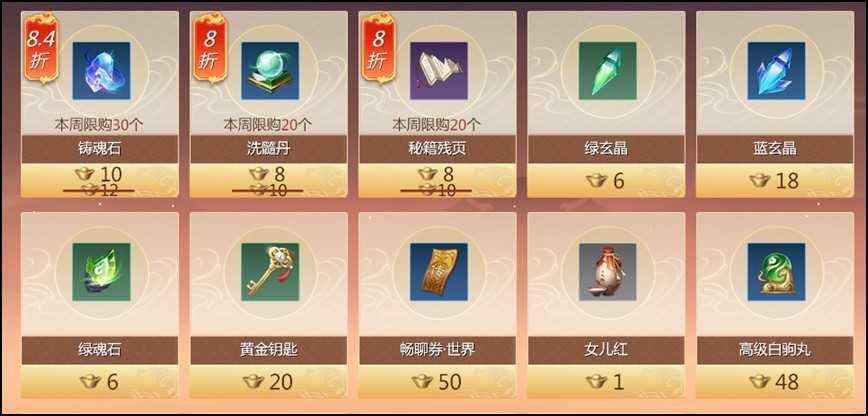Select the 蓝玄晶 blue crystal icon
Viewport: 868px width, 416px height.
click(x=777, y=71)
